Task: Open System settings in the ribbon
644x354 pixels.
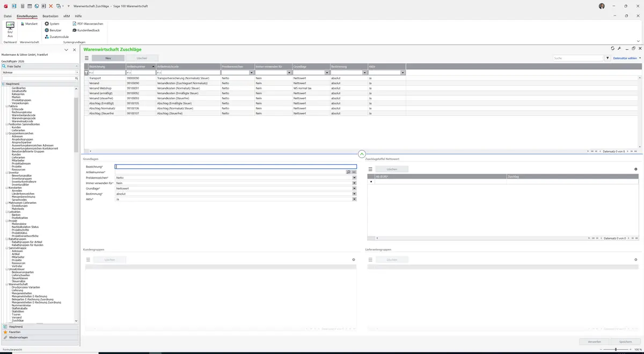Action: (52, 24)
